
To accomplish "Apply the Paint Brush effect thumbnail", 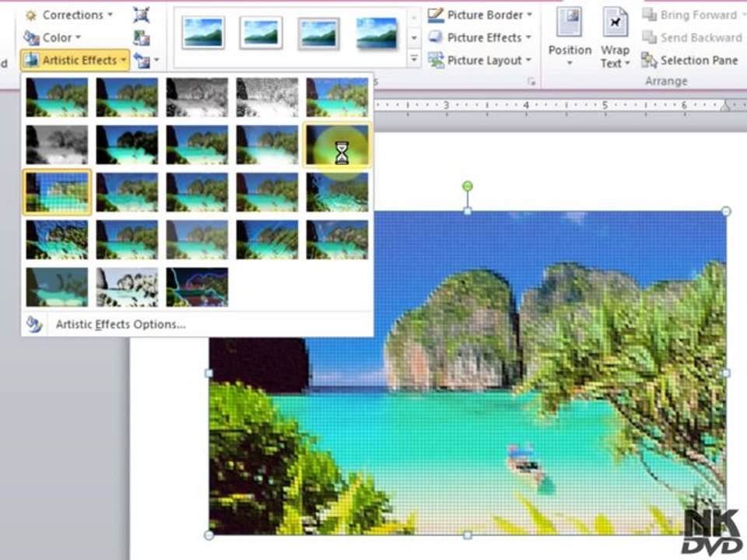I will [197, 145].
